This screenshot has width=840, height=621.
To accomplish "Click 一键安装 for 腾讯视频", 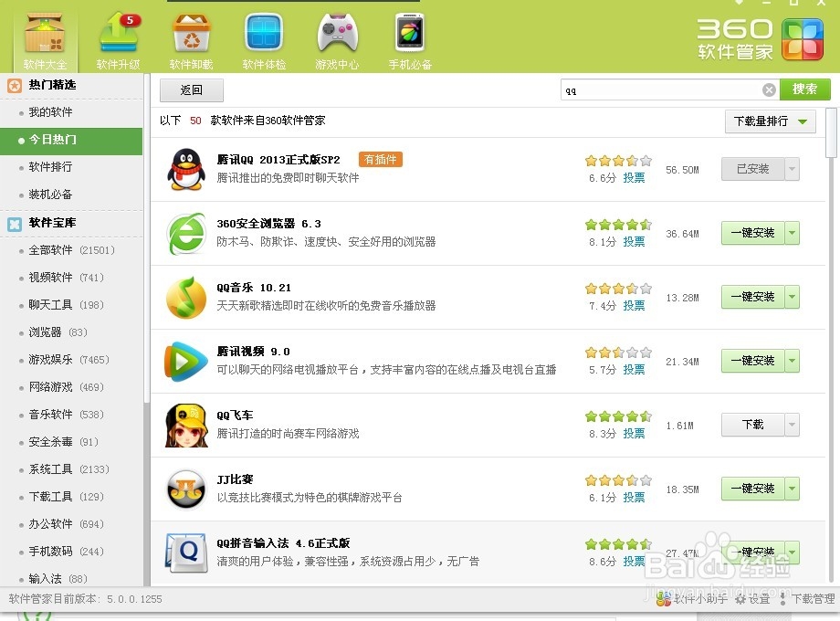I will (x=752, y=361).
